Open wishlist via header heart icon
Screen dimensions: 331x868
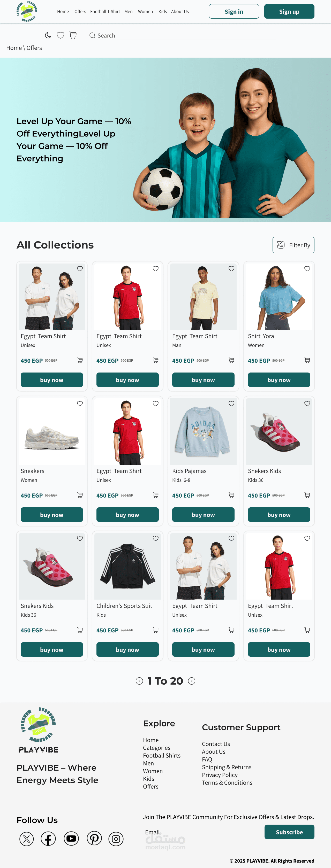(x=61, y=35)
